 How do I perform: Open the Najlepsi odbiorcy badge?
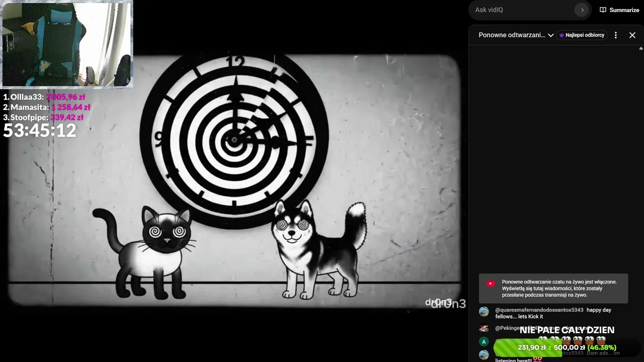click(582, 35)
